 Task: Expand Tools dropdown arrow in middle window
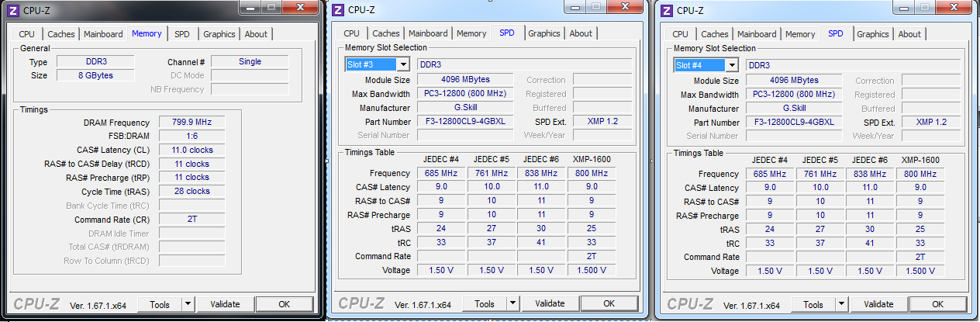513,304
